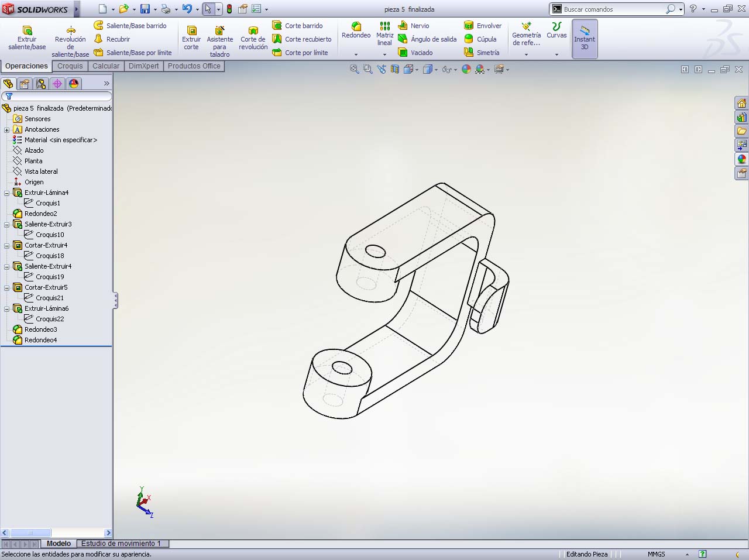
Task: Open View Palette in task pane
Action: pyautogui.click(x=741, y=145)
